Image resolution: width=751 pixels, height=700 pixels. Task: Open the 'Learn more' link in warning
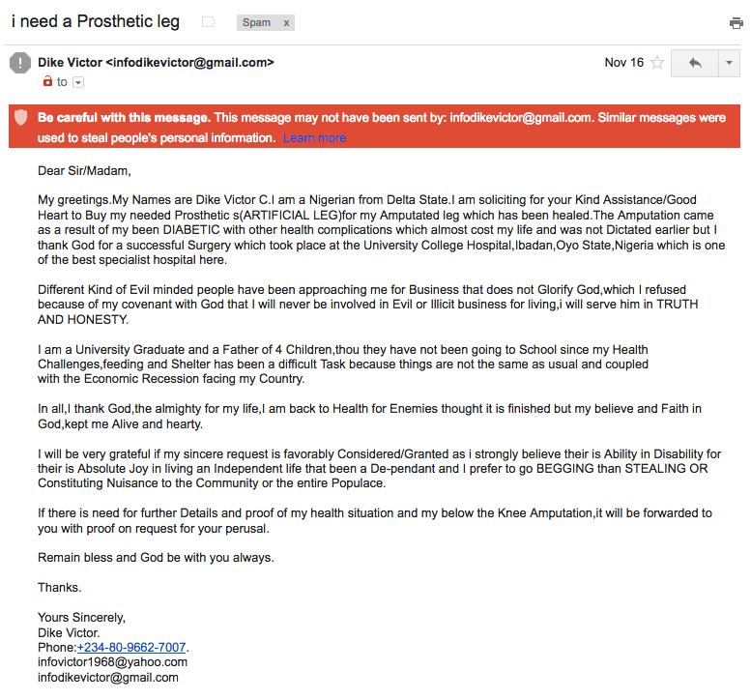point(314,138)
